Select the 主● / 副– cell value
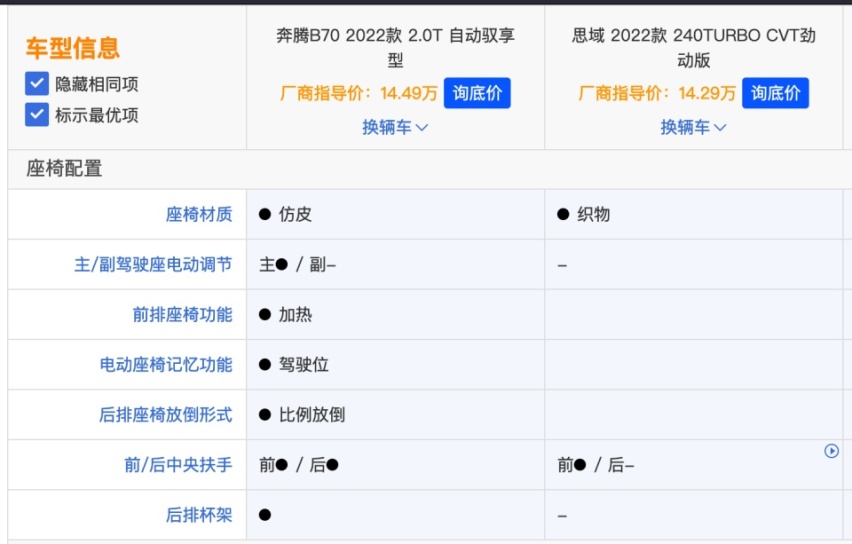This screenshot has width=852, height=544. (297, 265)
